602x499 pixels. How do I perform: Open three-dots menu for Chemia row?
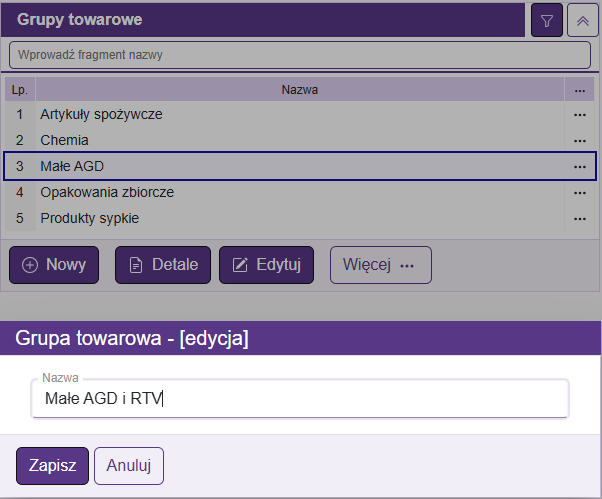pos(579,141)
